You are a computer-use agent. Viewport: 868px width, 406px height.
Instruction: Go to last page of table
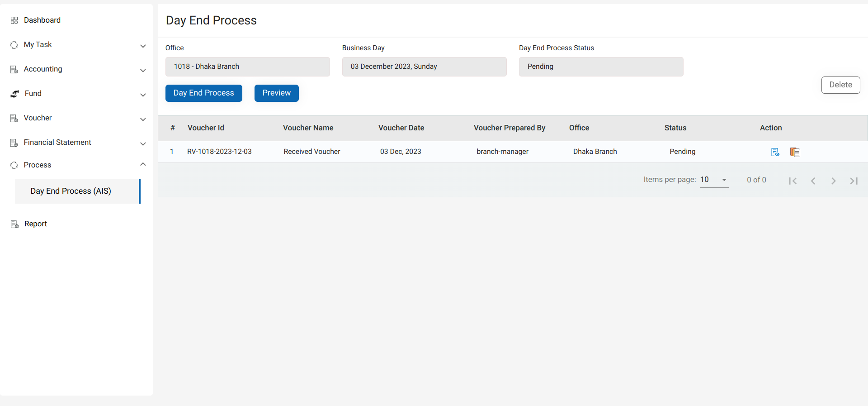pyautogui.click(x=854, y=181)
